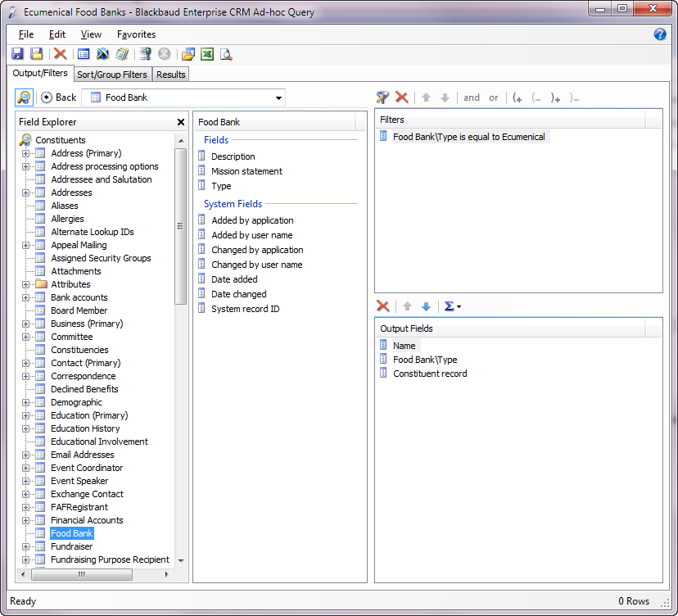This screenshot has width=678, height=616.
Task: Open the Food Bank node dropdown
Action: coord(279,97)
